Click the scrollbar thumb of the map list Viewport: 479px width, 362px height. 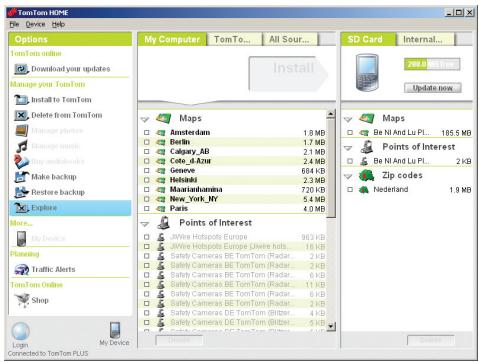tap(331, 168)
